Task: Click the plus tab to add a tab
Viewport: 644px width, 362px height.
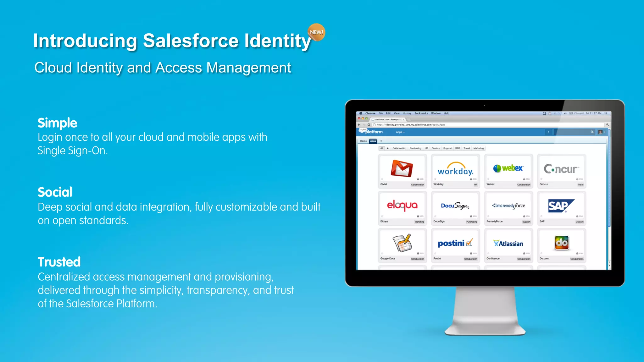Action: [381, 141]
